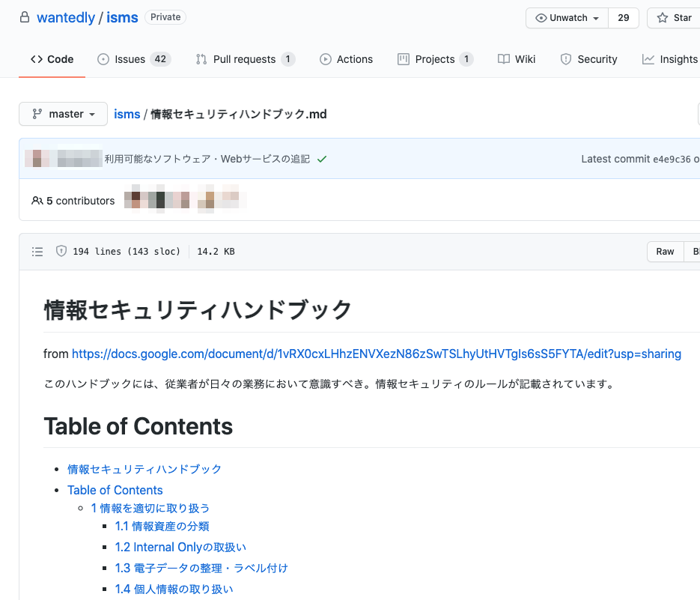Image resolution: width=700 pixels, height=600 pixels.
Task: Click the Insights graph icon
Action: (648, 59)
